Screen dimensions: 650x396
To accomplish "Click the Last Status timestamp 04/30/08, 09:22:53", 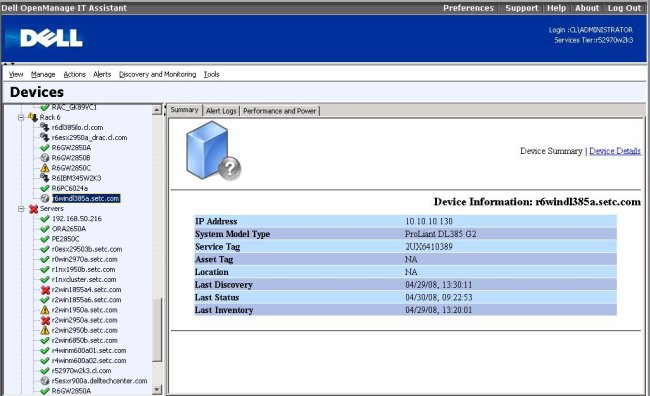I will tap(439, 297).
